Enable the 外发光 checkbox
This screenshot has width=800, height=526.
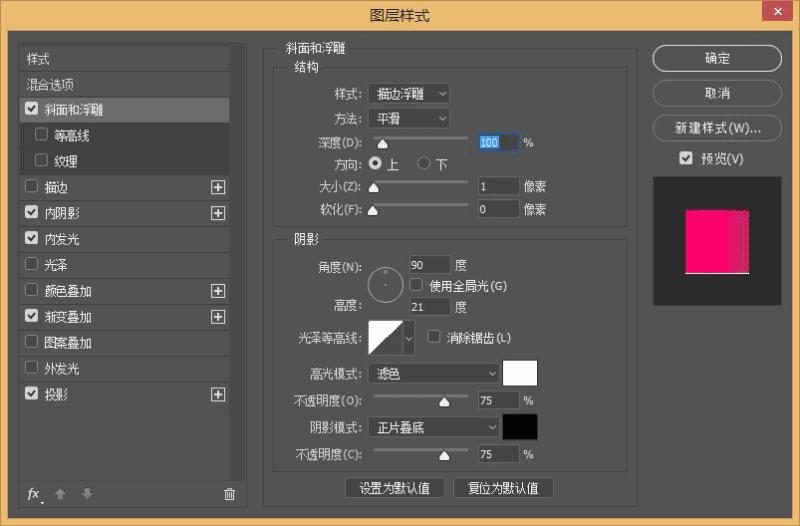(32, 367)
